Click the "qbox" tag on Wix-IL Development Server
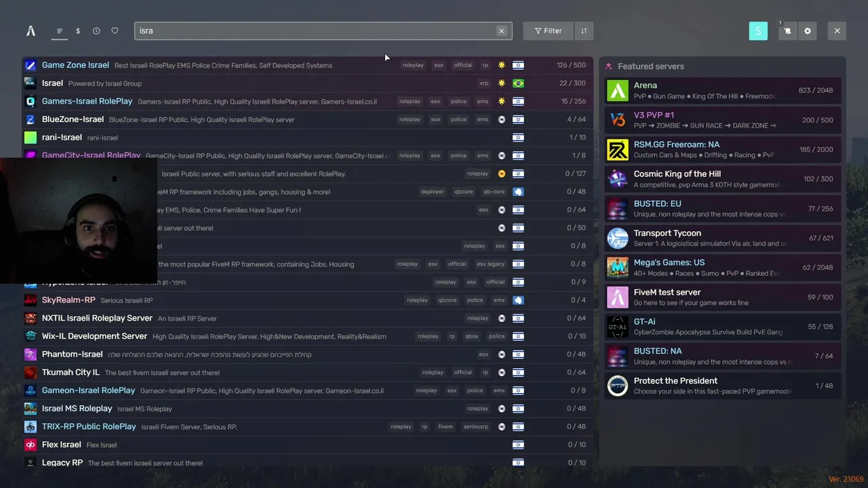Image resolution: width=868 pixels, height=488 pixels. tap(471, 336)
